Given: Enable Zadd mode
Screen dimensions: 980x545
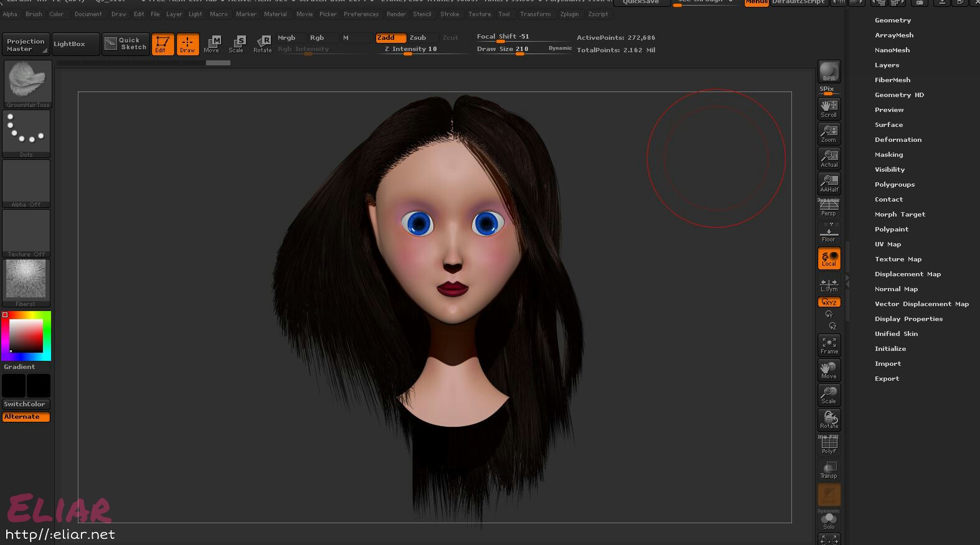Looking at the screenshot, I should point(391,38).
